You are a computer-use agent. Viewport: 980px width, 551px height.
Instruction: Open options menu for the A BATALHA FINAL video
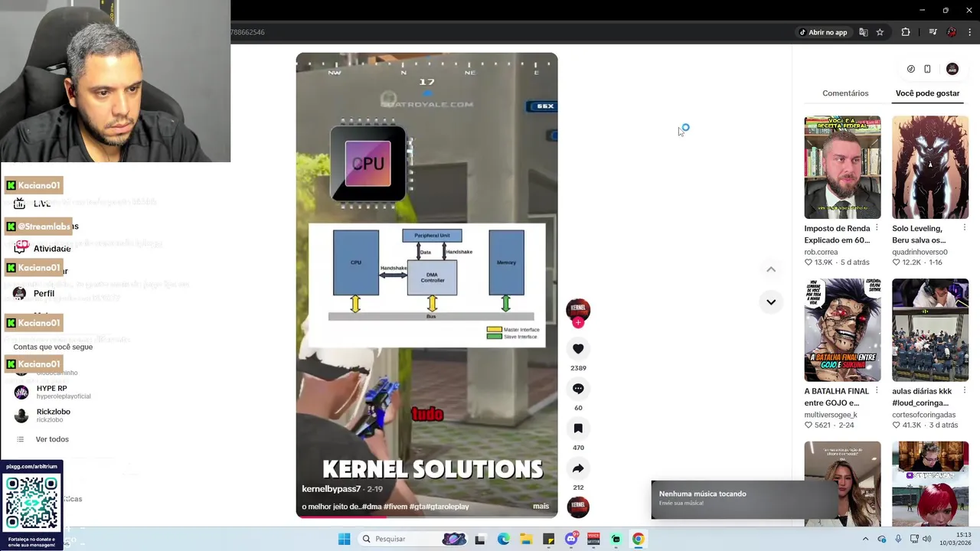(x=877, y=391)
